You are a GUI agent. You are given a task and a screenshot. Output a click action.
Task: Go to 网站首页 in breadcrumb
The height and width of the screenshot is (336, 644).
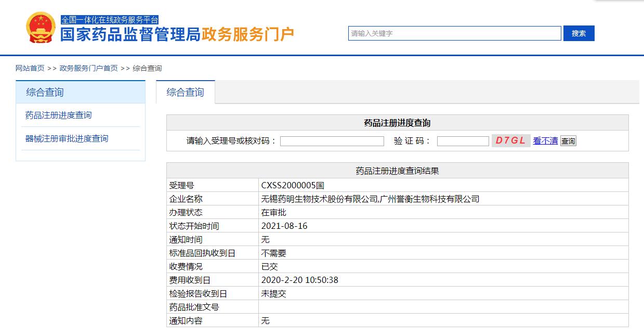coord(30,68)
